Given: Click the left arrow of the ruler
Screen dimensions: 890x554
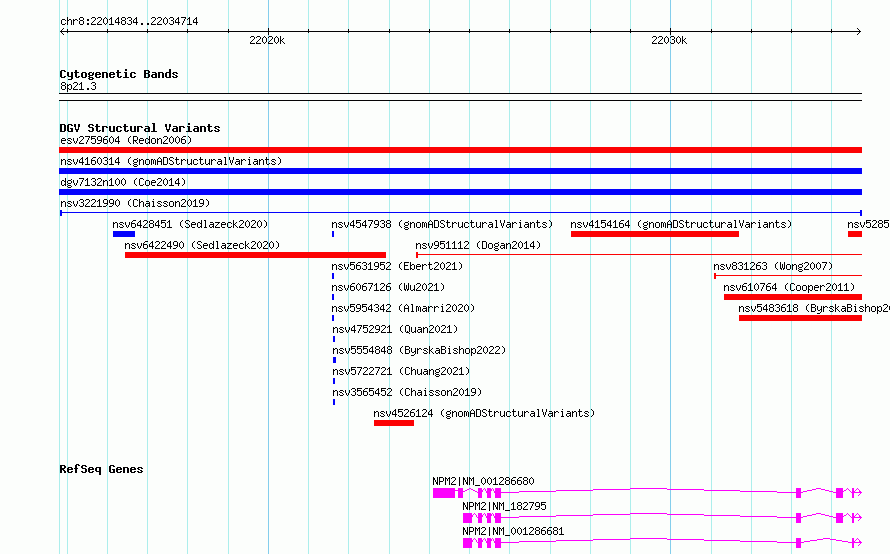Looking at the screenshot, I should 63,31.
